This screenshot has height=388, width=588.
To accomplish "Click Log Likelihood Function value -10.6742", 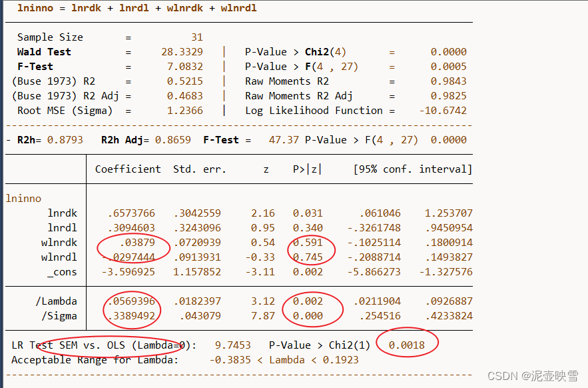I will [x=443, y=111].
